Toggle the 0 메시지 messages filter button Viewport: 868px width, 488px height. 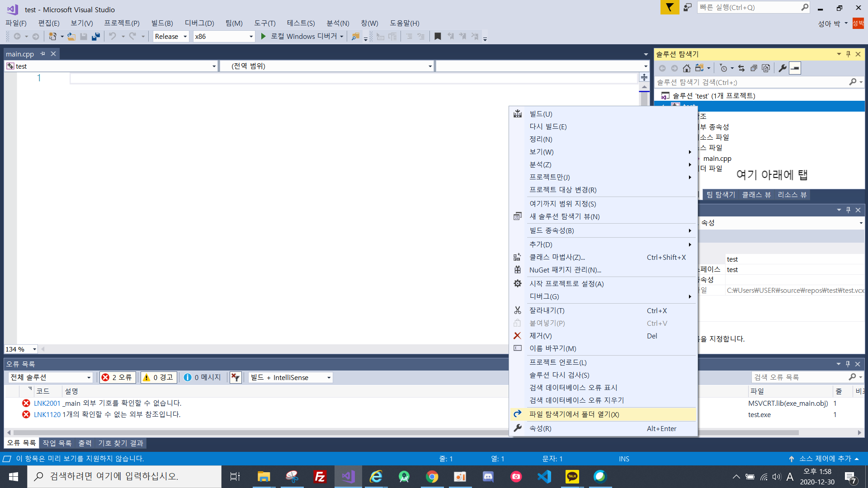coord(202,377)
